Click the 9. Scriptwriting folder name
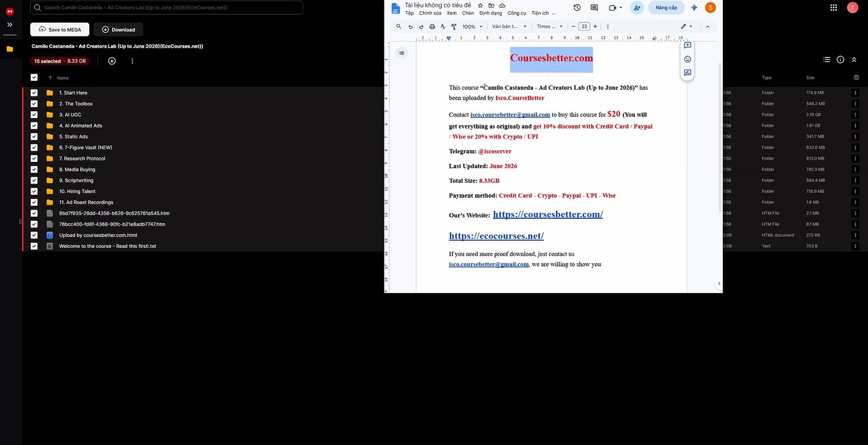The image size is (868, 445). click(x=76, y=180)
